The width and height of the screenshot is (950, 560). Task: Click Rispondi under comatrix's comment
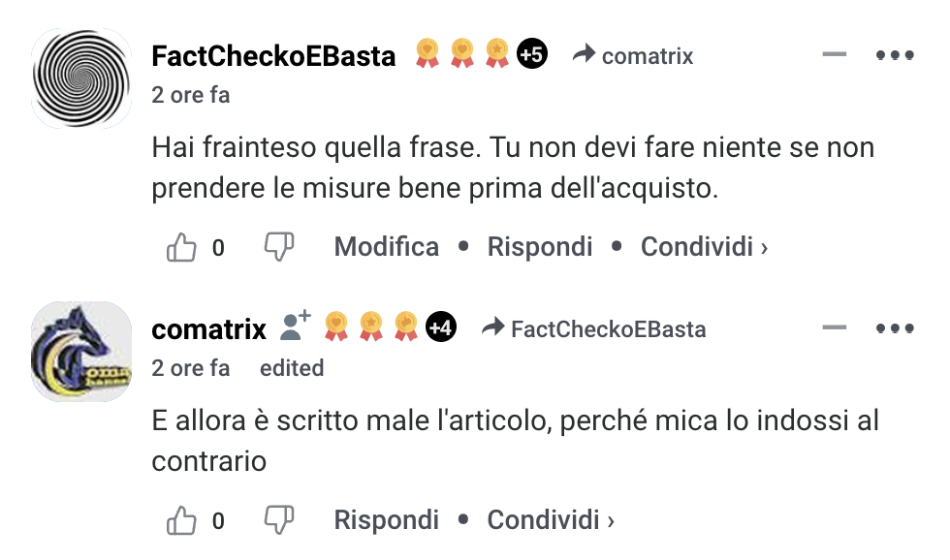click(387, 519)
